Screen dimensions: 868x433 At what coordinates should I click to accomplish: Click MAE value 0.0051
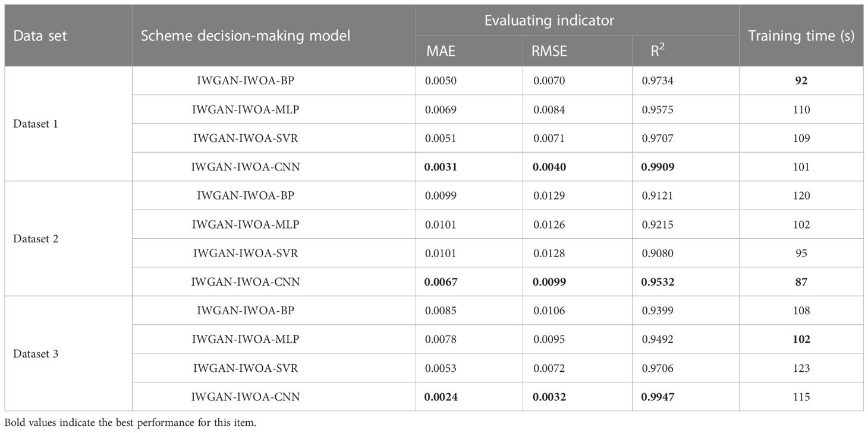pos(440,138)
